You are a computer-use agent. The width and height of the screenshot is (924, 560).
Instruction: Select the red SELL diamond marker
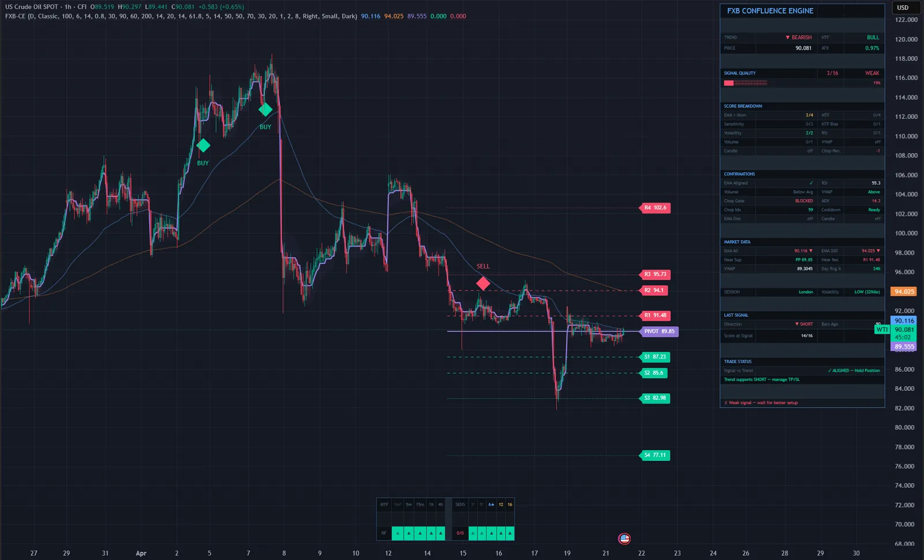pyautogui.click(x=483, y=283)
